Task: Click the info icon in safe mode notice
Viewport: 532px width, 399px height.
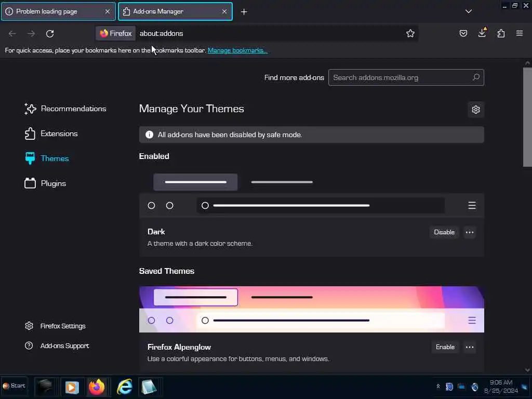Action: [149, 135]
